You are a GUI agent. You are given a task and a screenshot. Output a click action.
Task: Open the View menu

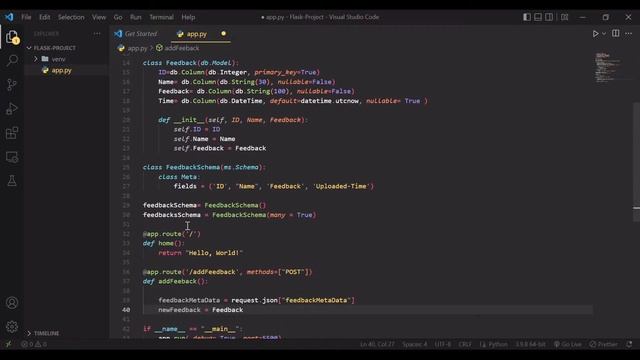pyautogui.click(x=99, y=17)
